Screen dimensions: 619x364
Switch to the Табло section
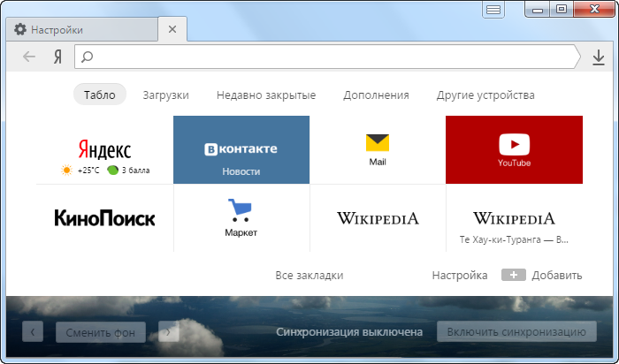(x=99, y=95)
